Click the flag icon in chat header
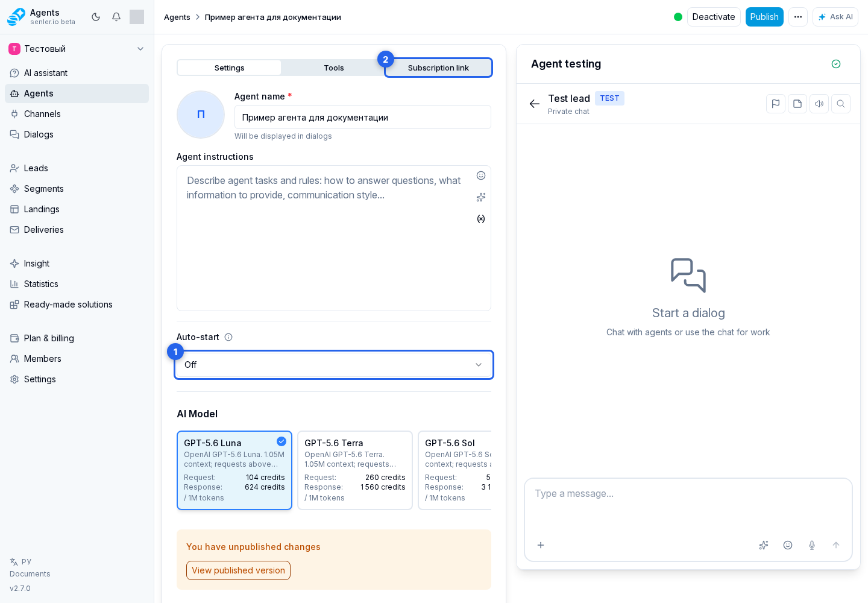This screenshot has height=603, width=868. 776,104
